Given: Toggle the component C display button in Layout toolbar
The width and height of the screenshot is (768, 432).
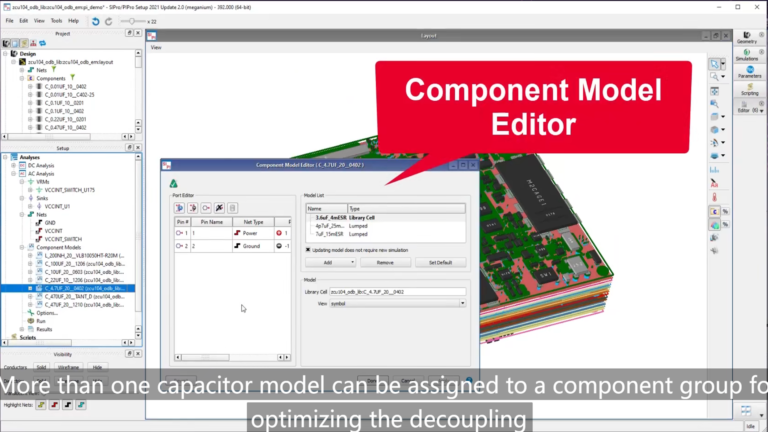Looking at the screenshot, I should click(715, 212).
